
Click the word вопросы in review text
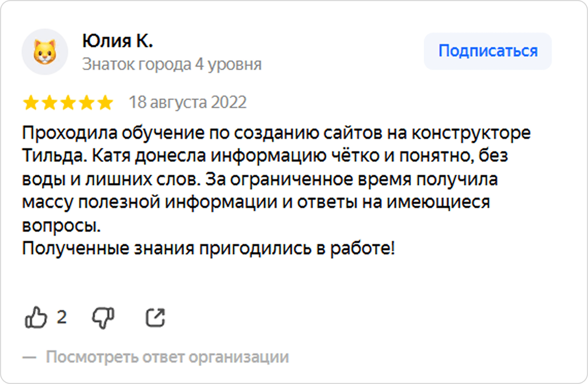[x=61, y=226]
